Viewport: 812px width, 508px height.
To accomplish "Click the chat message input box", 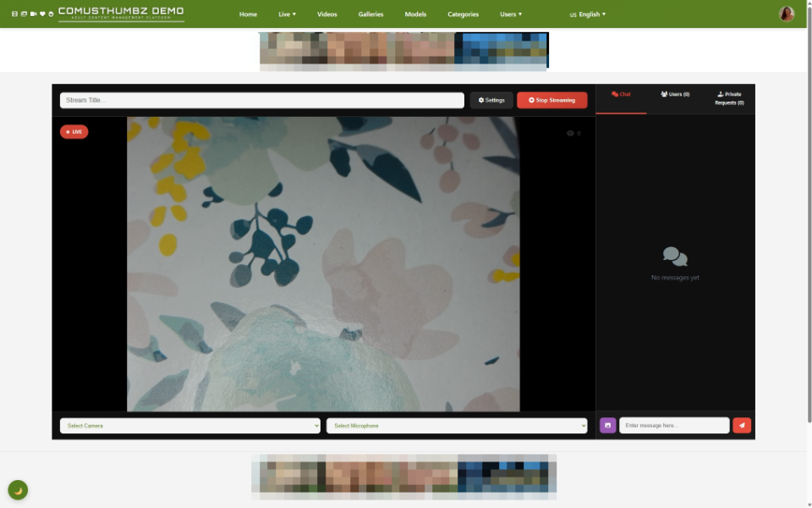I will pyautogui.click(x=674, y=425).
